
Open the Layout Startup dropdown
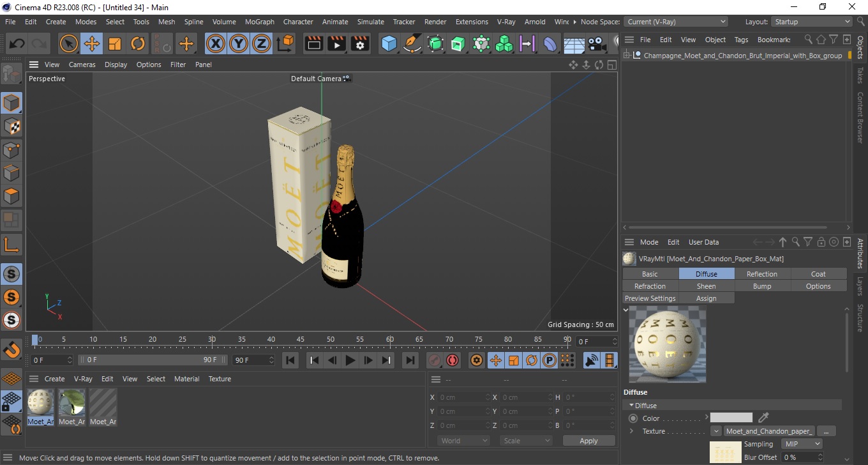[x=812, y=22]
